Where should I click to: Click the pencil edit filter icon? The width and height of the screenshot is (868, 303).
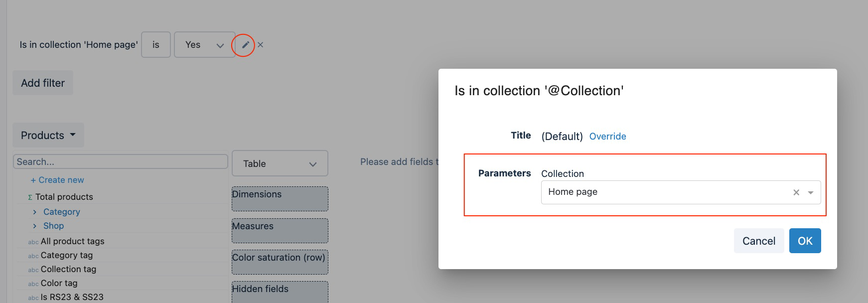click(245, 45)
